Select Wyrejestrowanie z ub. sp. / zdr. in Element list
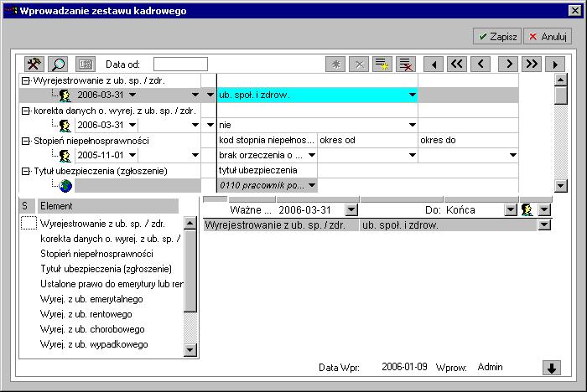587x392 pixels. pyautogui.click(x=102, y=224)
